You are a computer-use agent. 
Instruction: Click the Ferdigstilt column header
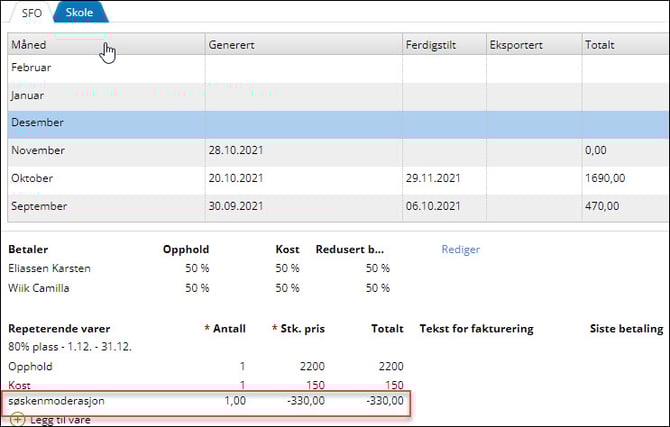click(431, 45)
